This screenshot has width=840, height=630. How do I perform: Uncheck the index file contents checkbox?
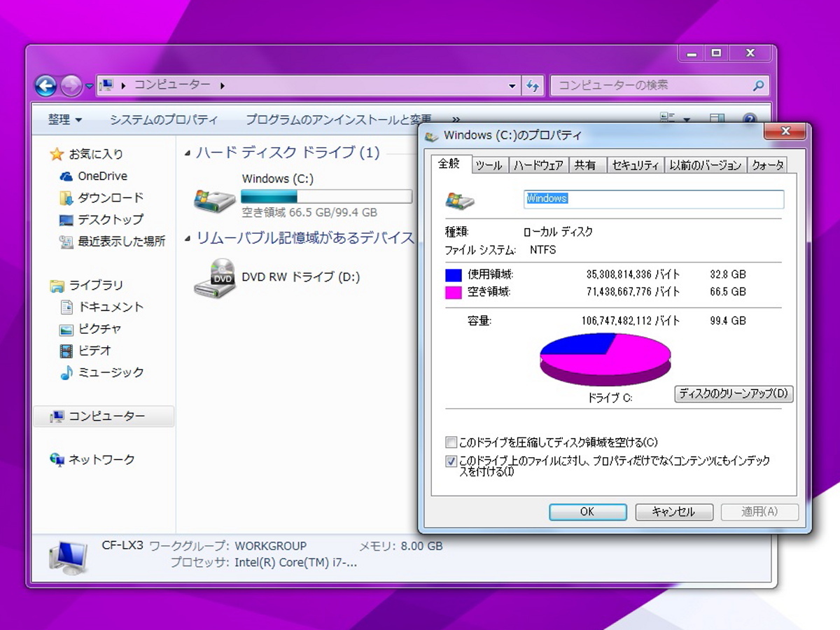click(x=451, y=461)
